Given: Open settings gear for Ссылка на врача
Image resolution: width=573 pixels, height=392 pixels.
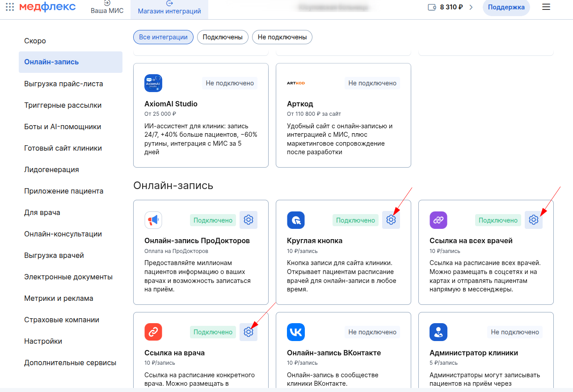Looking at the screenshot, I should point(249,332).
